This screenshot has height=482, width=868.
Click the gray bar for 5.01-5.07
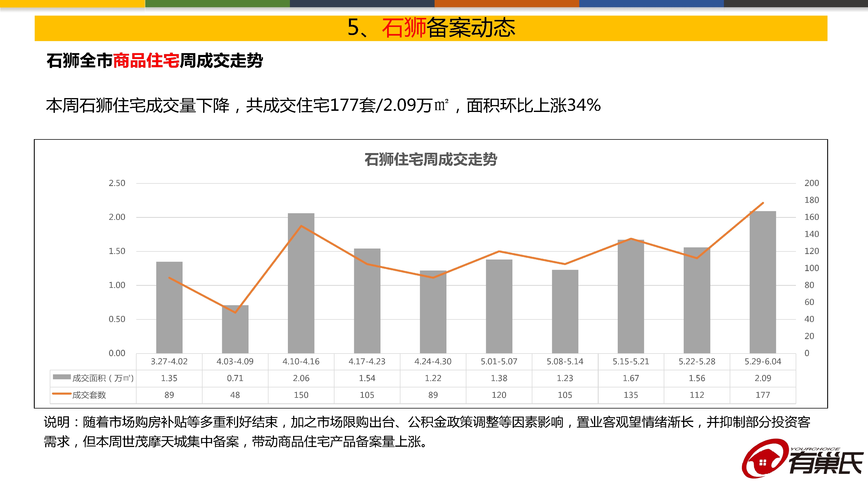(x=499, y=306)
